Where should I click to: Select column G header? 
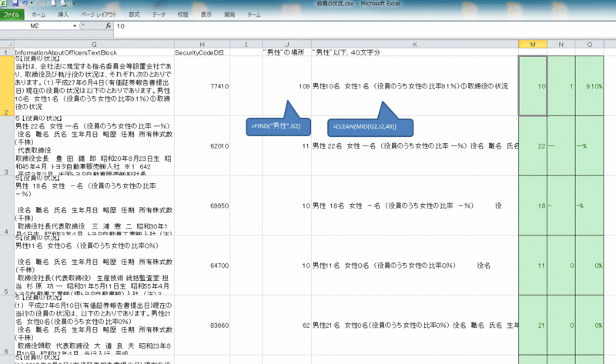click(94, 45)
